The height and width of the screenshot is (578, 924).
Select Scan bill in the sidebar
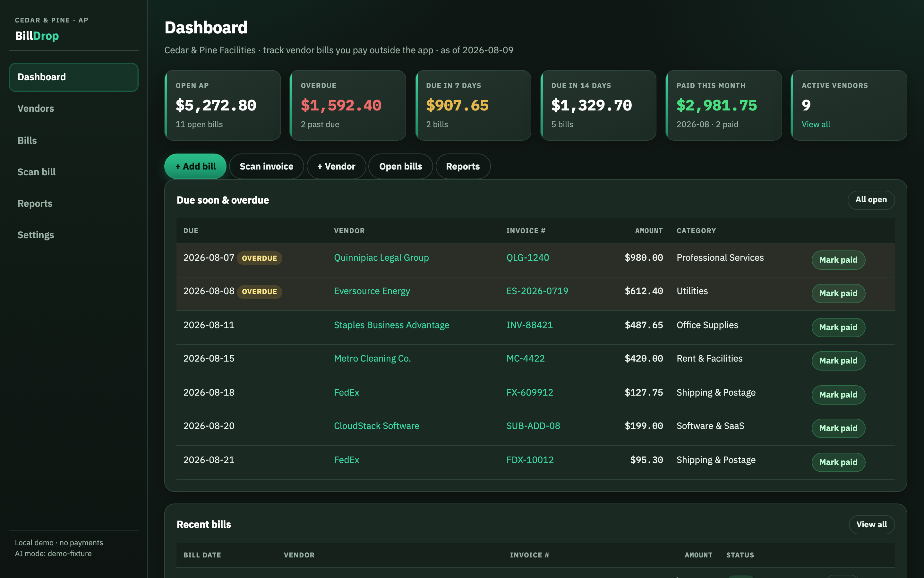pos(74,172)
